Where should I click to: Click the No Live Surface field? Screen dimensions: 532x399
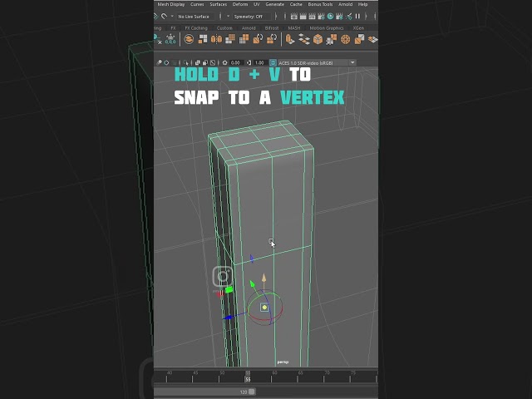[x=195, y=17]
